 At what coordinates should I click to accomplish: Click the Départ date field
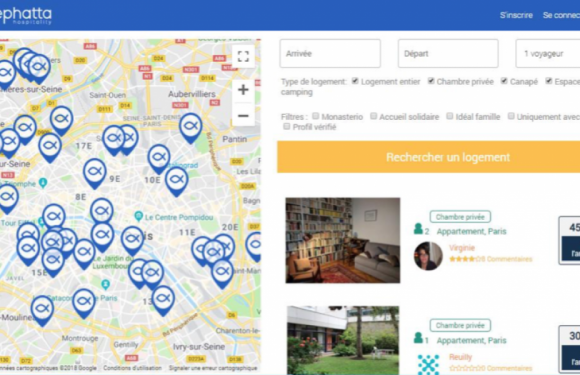pos(448,54)
